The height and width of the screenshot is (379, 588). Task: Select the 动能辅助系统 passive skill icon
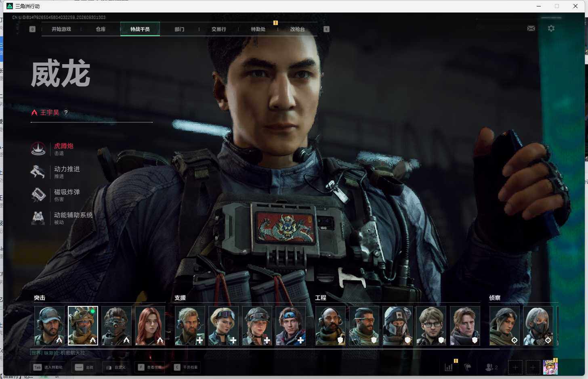[38, 218]
